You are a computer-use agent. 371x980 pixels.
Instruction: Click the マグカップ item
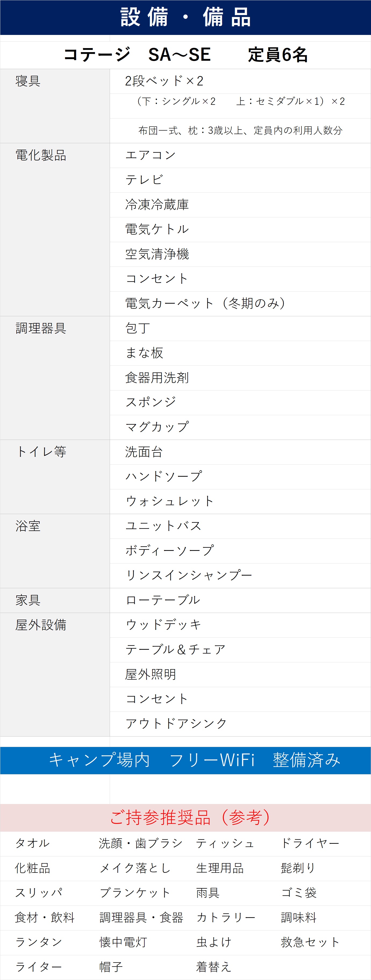click(157, 427)
